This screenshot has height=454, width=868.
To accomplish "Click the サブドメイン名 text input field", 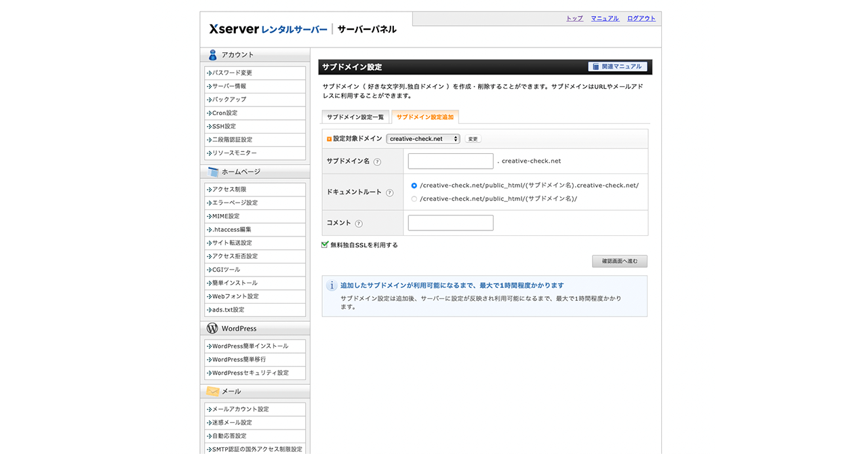I will (x=450, y=161).
